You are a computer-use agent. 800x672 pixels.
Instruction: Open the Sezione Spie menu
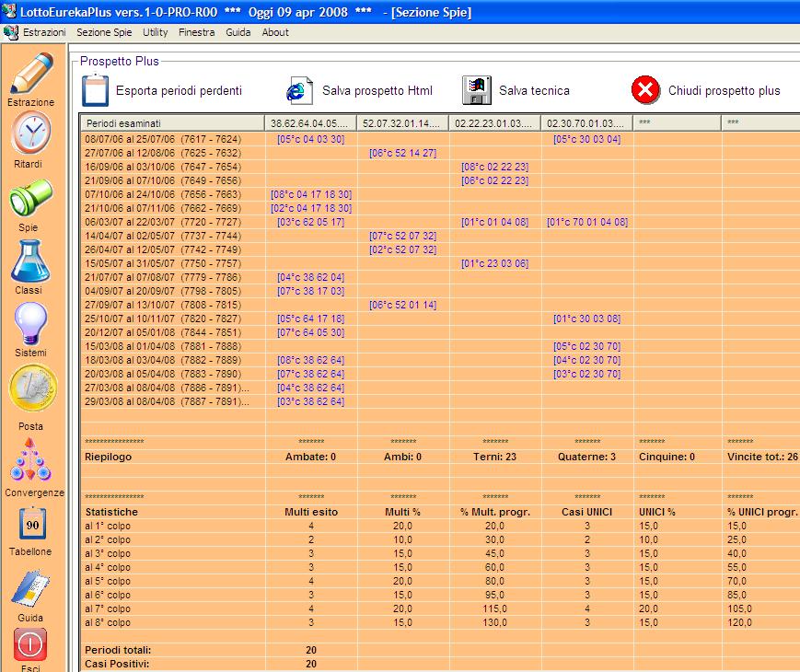[104, 32]
